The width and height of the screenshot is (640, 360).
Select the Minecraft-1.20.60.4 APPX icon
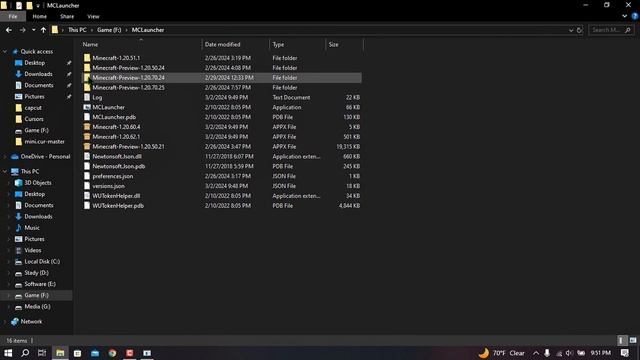tap(87, 127)
